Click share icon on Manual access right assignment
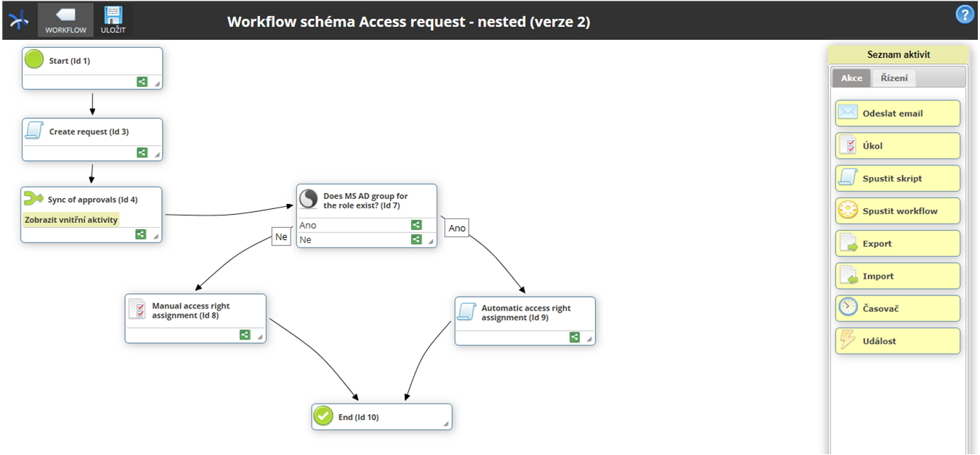Image resolution: width=980 pixels, height=455 pixels. coord(245,335)
